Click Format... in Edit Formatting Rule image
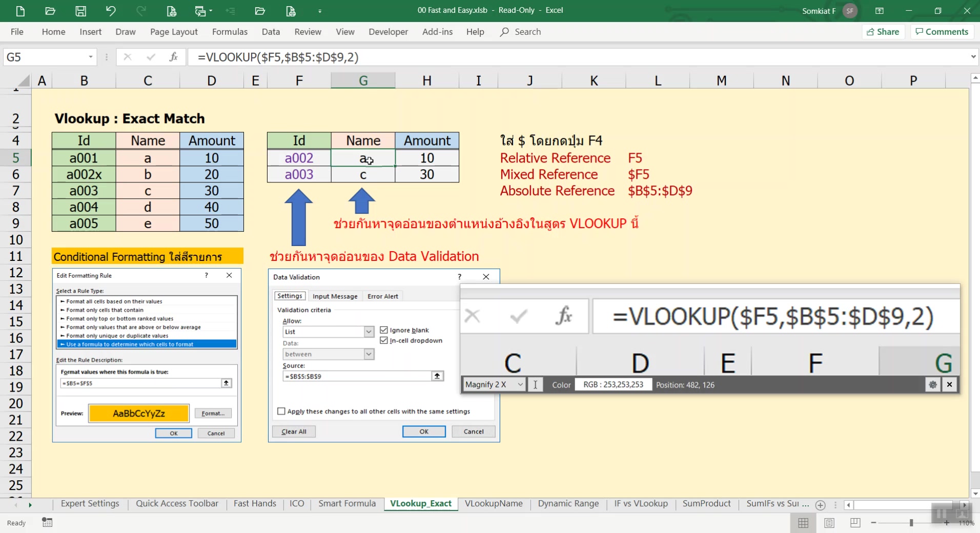The image size is (980, 533). (213, 413)
